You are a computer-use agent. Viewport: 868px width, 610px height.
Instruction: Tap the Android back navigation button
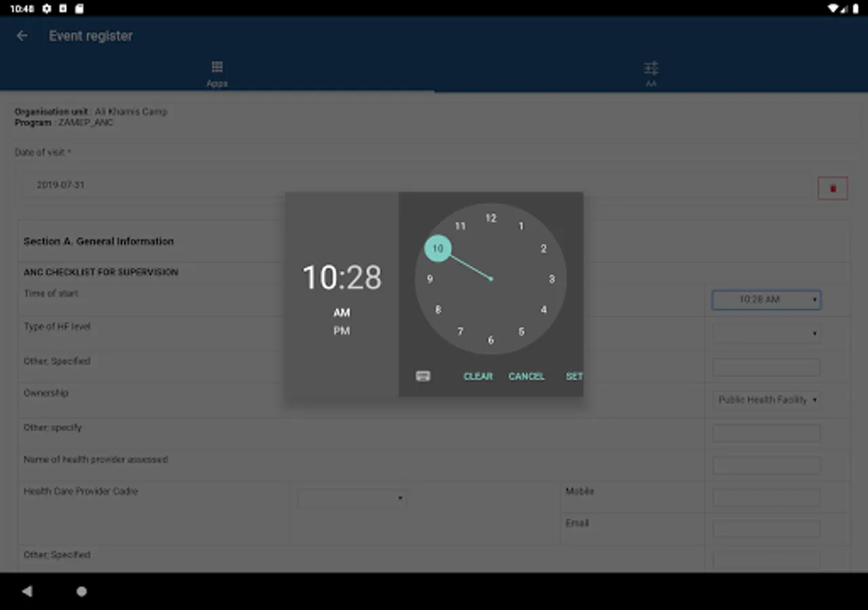coord(27,592)
